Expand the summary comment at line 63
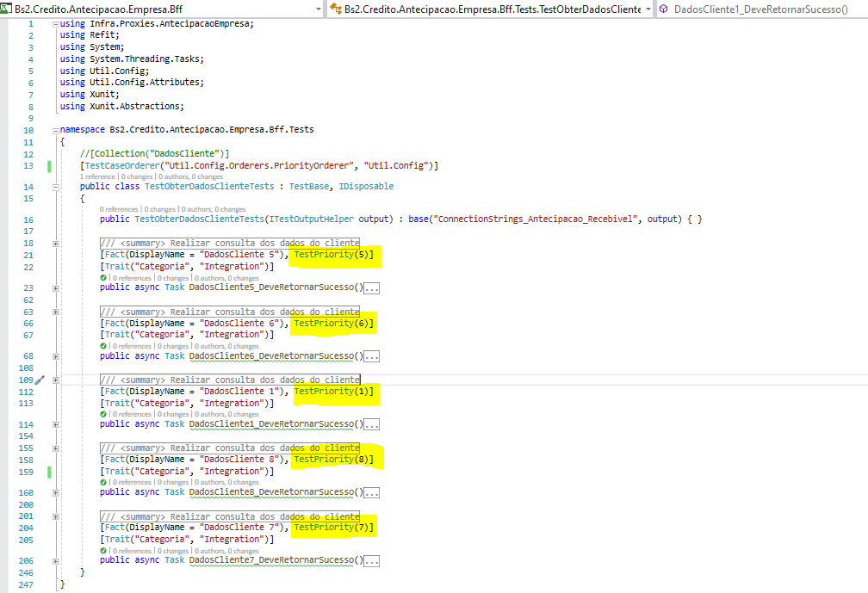This screenshot has width=868, height=593. point(55,312)
